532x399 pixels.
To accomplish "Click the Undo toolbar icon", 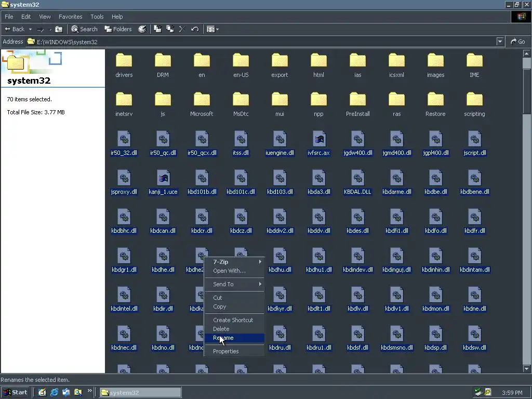I will 195,29.
